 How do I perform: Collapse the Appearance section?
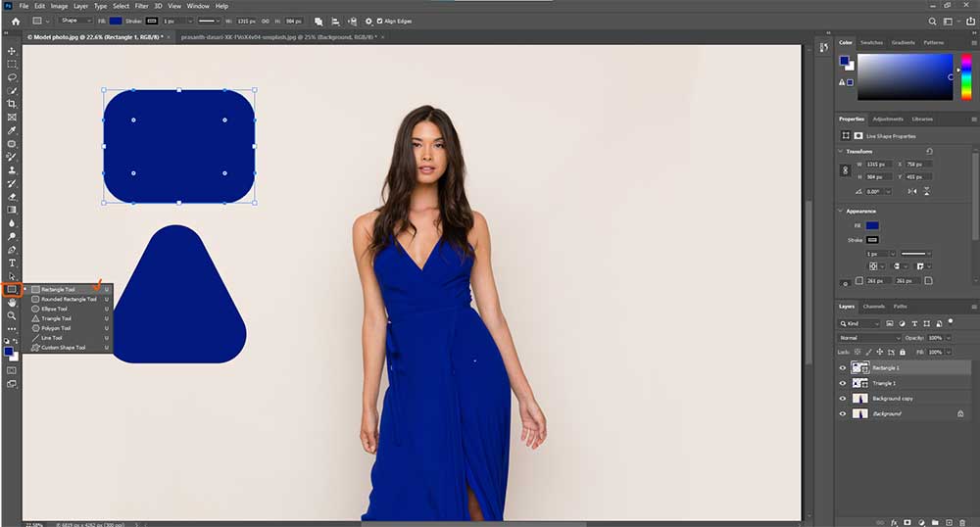pyautogui.click(x=840, y=211)
